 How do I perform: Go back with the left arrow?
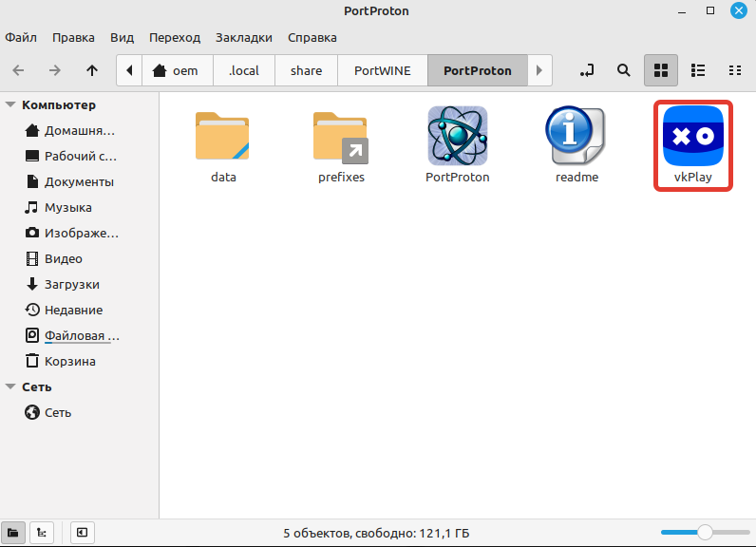tap(18, 70)
